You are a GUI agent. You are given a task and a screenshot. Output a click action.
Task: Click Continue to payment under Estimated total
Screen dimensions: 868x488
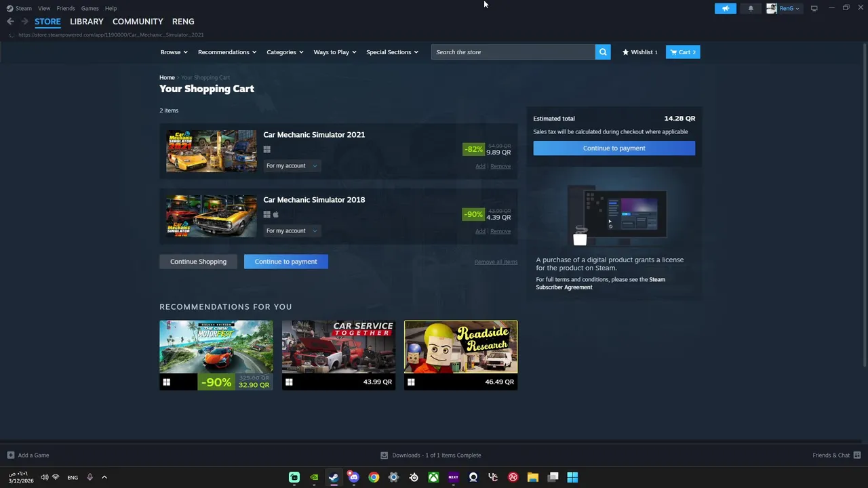(614, 148)
